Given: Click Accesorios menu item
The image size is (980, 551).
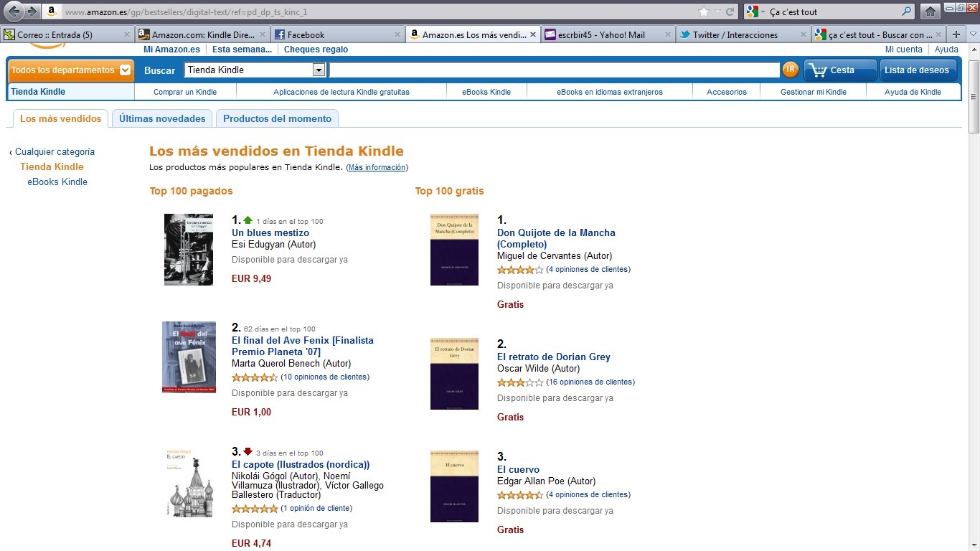Looking at the screenshot, I should click(727, 92).
